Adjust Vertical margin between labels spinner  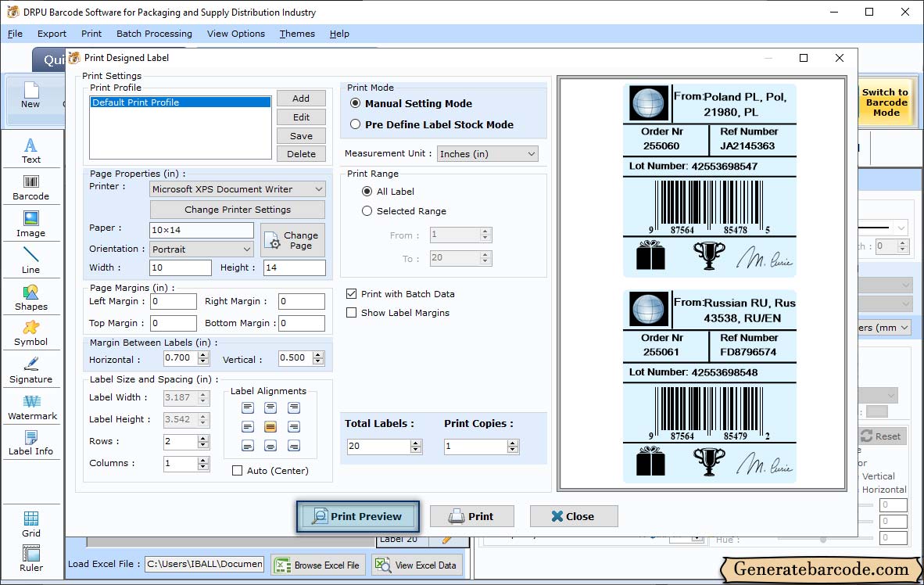click(318, 358)
